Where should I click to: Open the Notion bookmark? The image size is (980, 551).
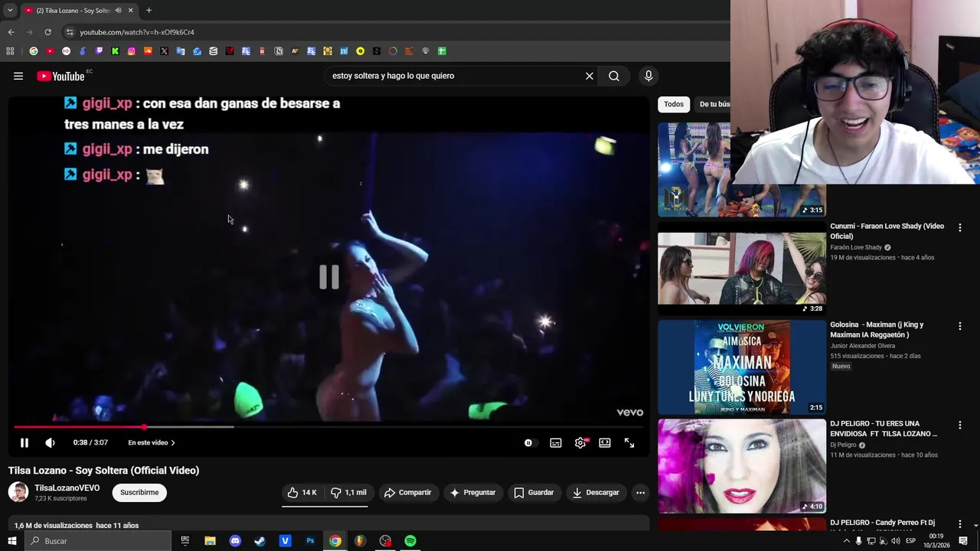279,51
